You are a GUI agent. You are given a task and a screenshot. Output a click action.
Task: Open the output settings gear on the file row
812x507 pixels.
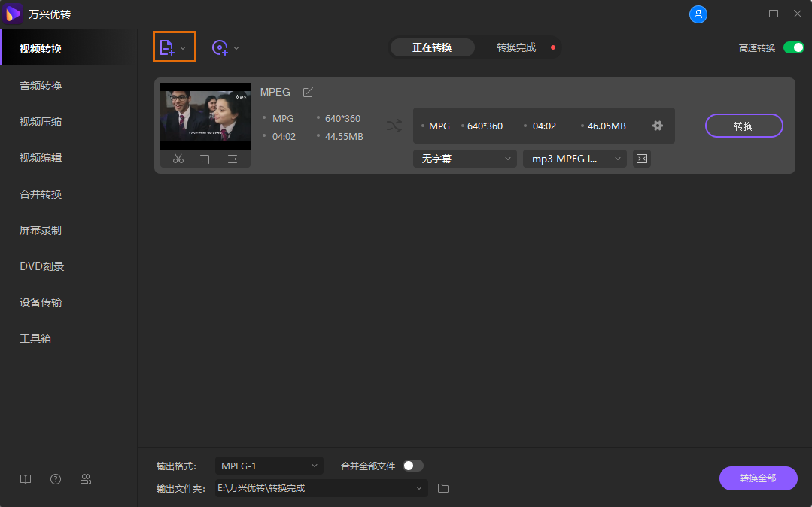(658, 126)
